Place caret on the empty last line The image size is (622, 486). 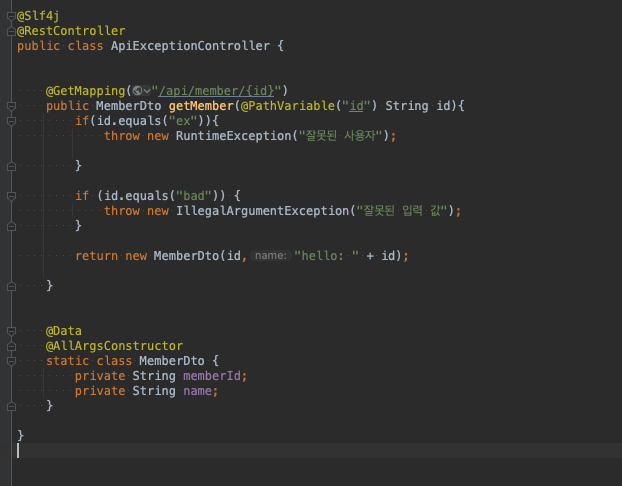click(317, 451)
